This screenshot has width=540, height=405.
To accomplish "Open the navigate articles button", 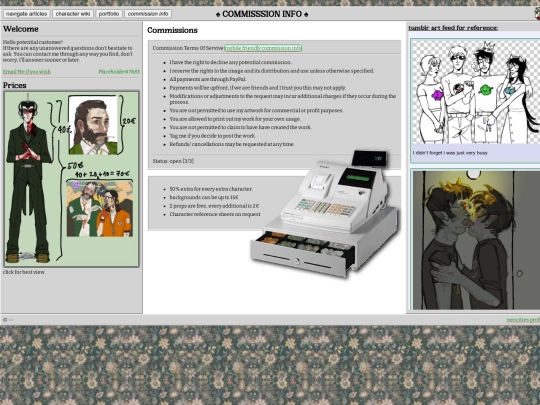I will point(27,14).
